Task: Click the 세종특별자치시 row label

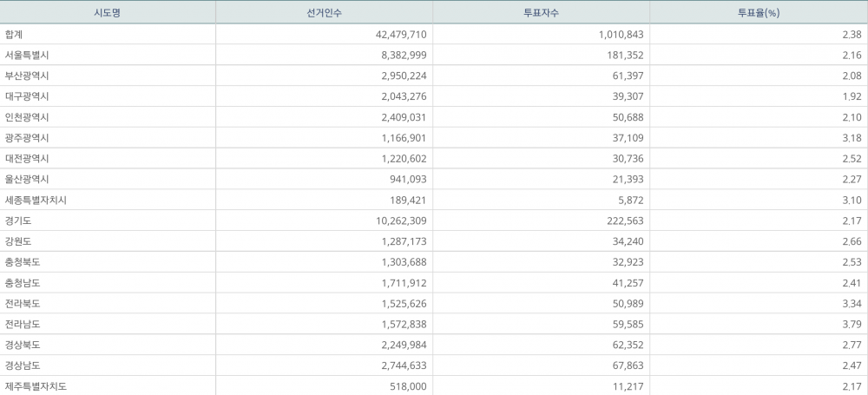Action: coord(36,200)
